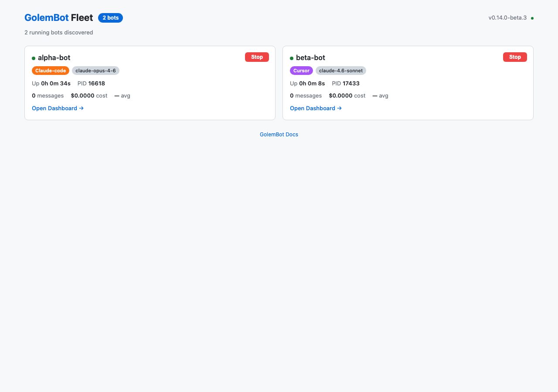Open alpha-bot's dashboard
This screenshot has height=392, width=558.
point(54,108)
